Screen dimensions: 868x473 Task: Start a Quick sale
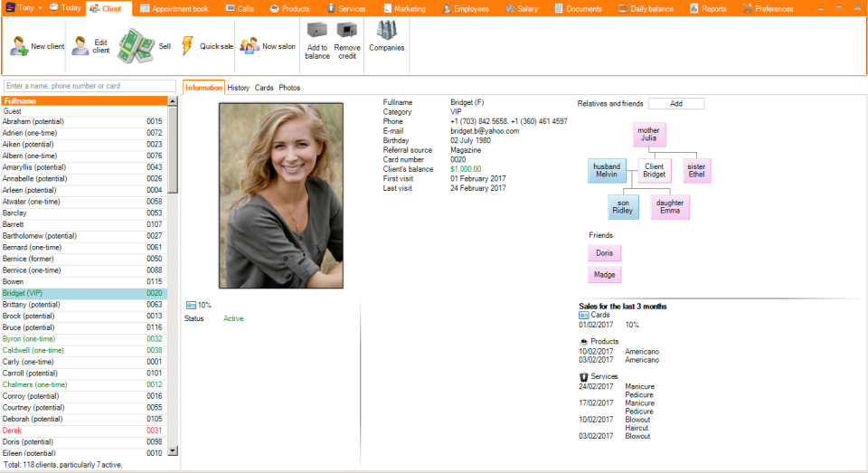206,46
